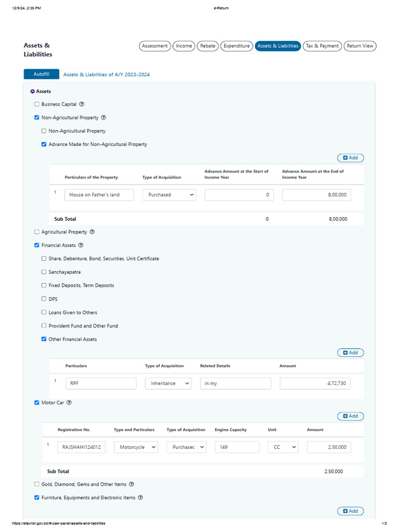Image resolution: width=399 pixels, height=532 pixels.
Task: Tick the Business Capital checkbox
Action: click(x=37, y=104)
